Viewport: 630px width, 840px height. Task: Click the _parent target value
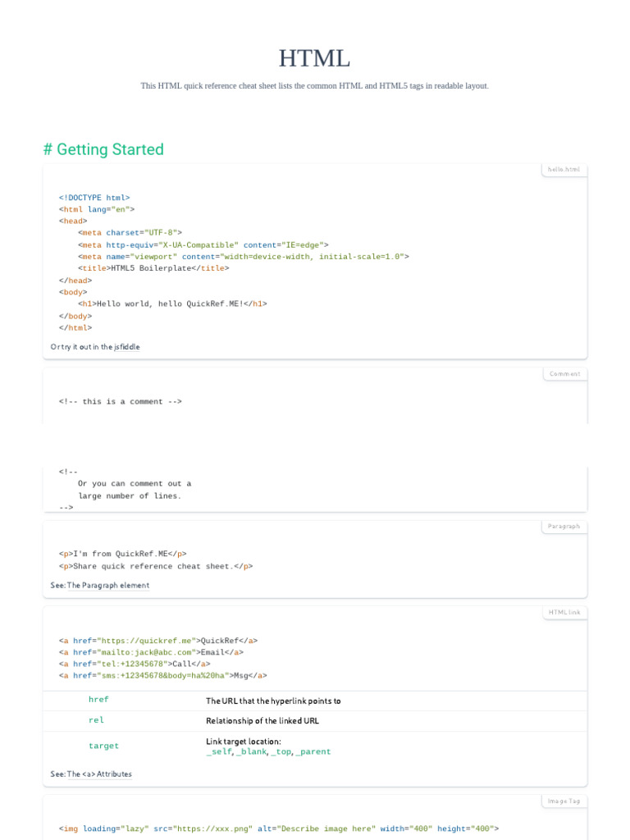coord(313,751)
